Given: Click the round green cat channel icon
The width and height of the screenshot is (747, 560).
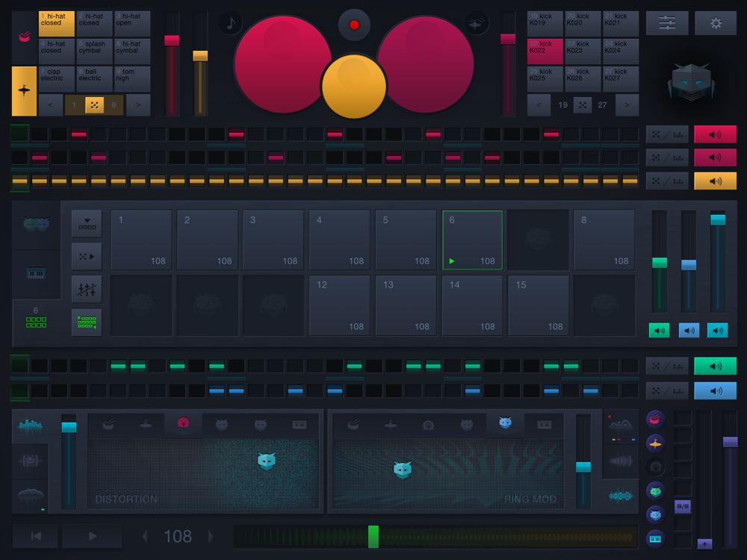Looking at the screenshot, I should pos(656,491).
